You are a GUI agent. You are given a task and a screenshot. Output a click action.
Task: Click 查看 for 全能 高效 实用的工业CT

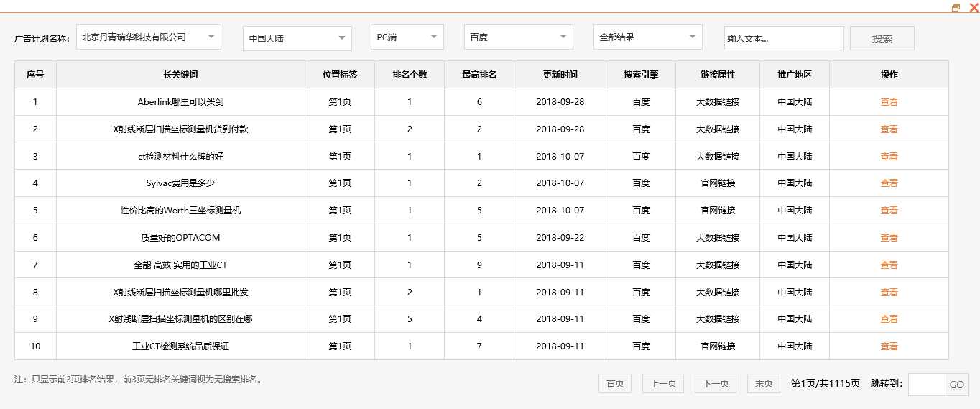click(x=889, y=265)
